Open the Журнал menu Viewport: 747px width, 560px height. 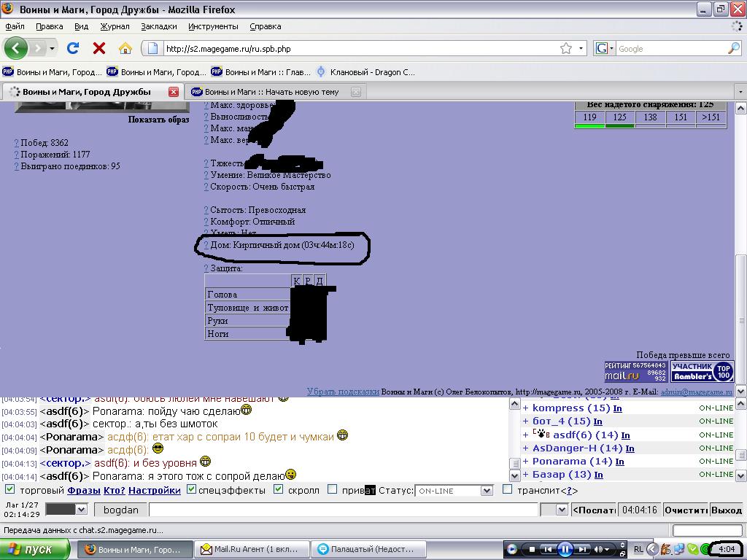115,27
